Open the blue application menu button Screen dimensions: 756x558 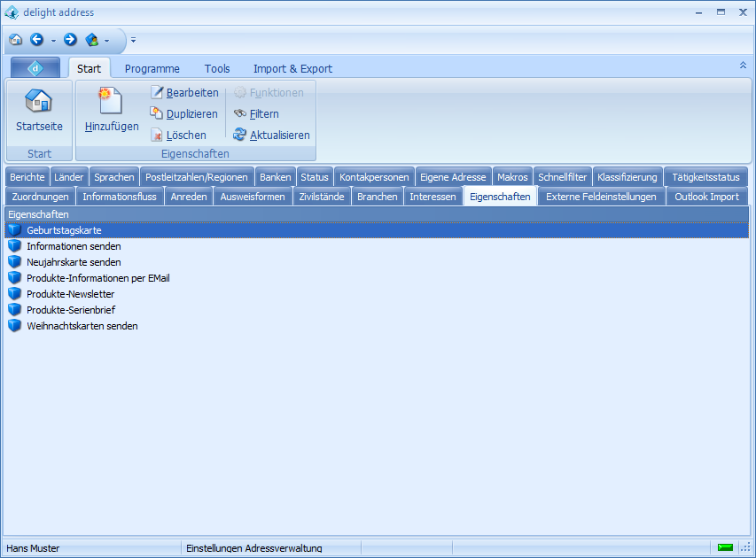pyautogui.click(x=35, y=68)
